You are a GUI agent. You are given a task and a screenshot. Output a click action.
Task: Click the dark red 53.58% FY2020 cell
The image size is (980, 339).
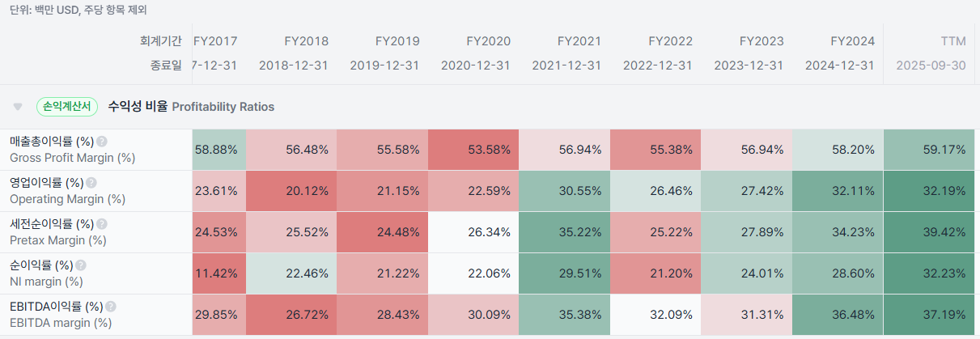473,150
